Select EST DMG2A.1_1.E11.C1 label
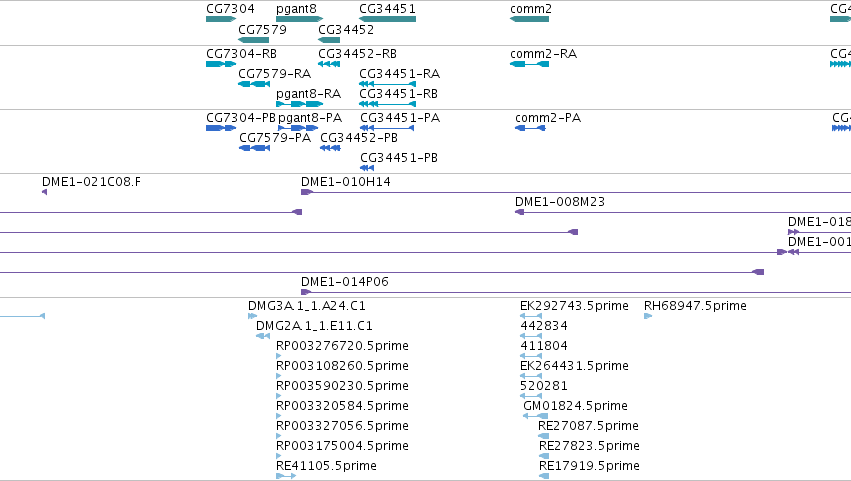 tap(314, 326)
